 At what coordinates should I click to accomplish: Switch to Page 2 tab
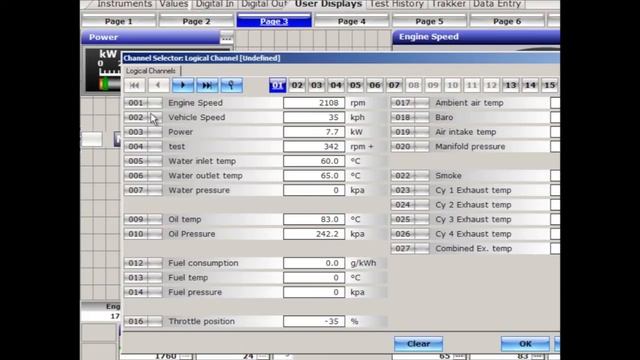click(196, 21)
